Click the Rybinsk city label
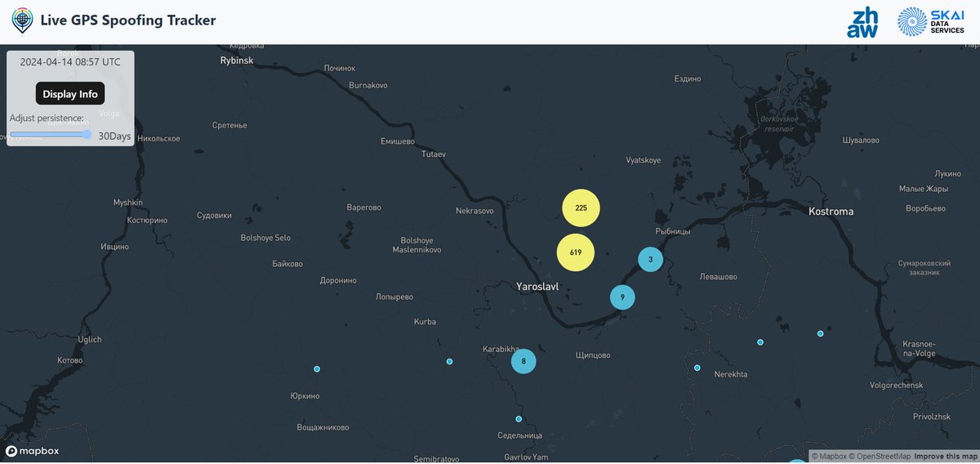Viewport: 980px width, 464px height. 237,60
